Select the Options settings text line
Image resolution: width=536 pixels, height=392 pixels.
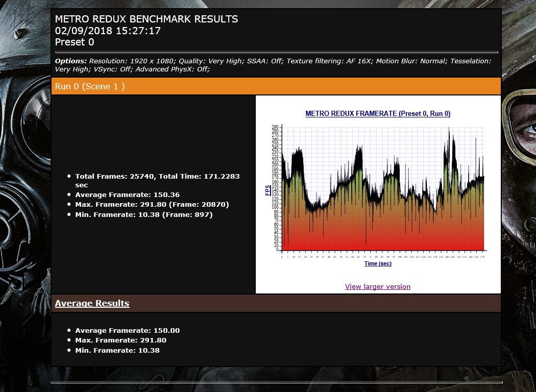pos(273,65)
